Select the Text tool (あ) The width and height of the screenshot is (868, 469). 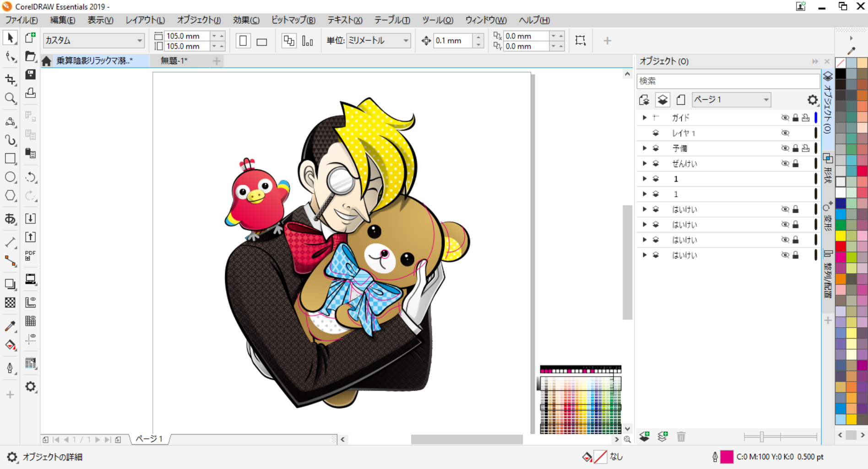[10, 219]
